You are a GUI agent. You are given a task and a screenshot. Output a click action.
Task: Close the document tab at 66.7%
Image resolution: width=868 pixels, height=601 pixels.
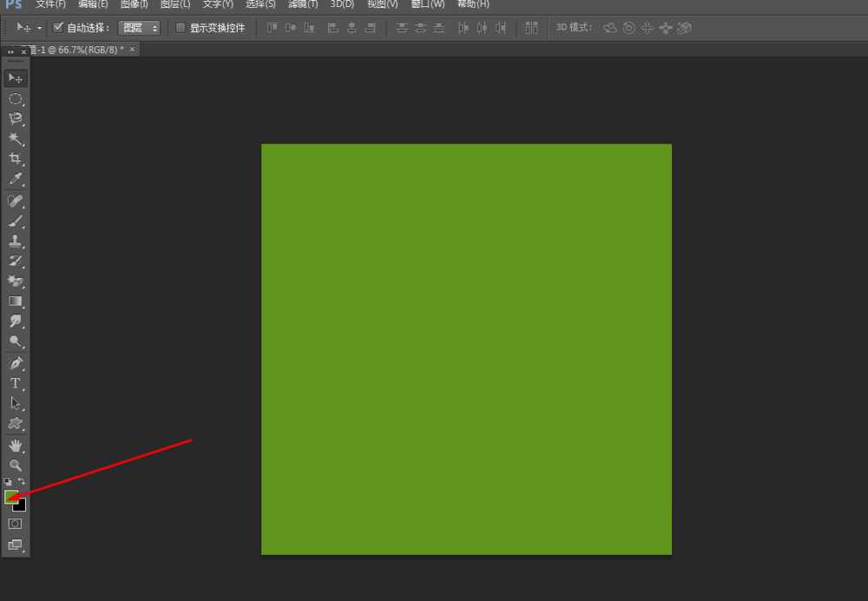(132, 50)
